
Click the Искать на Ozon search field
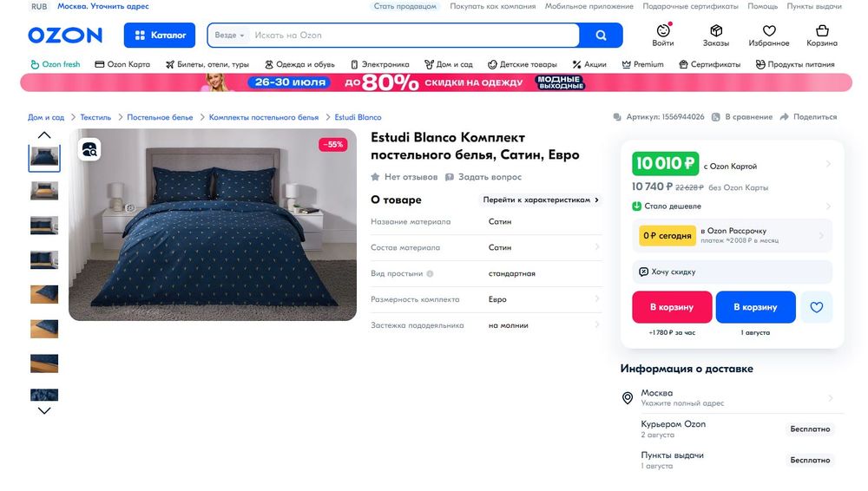pyautogui.click(x=414, y=36)
